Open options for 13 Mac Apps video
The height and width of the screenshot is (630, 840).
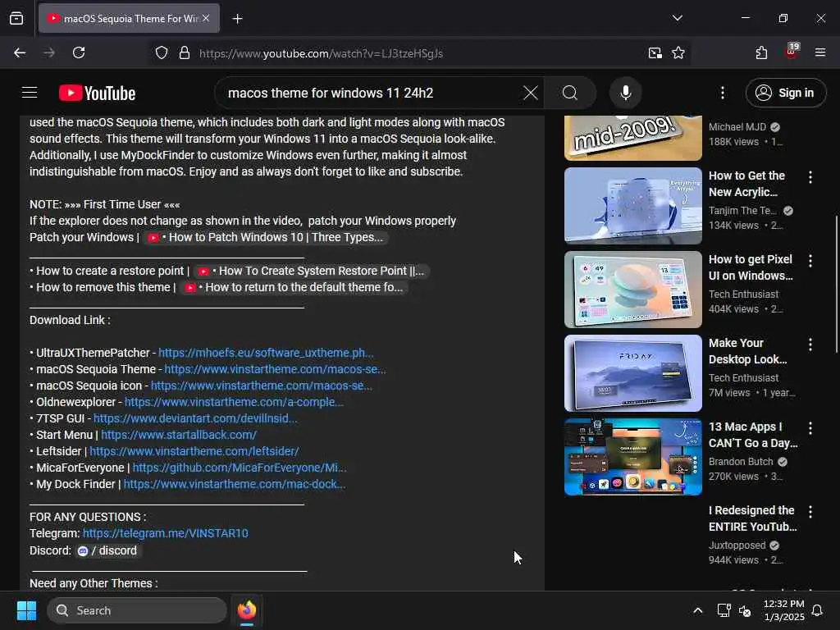click(x=810, y=427)
